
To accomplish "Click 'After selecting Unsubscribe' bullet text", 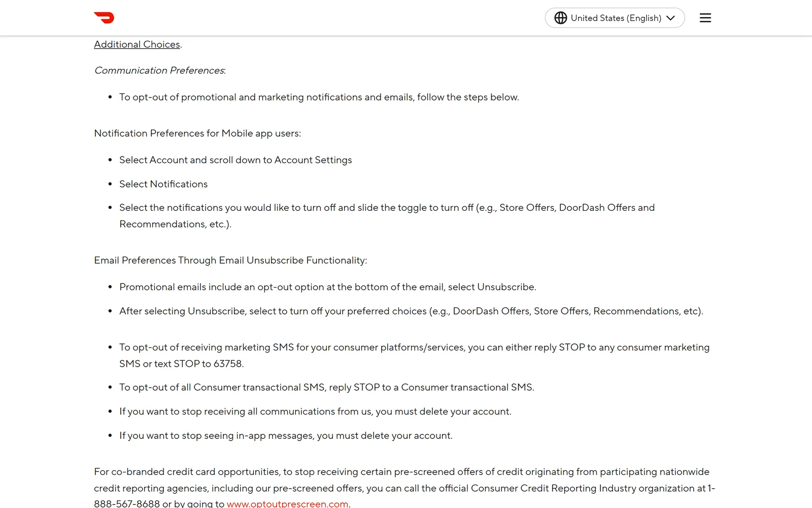I will [411, 311].
